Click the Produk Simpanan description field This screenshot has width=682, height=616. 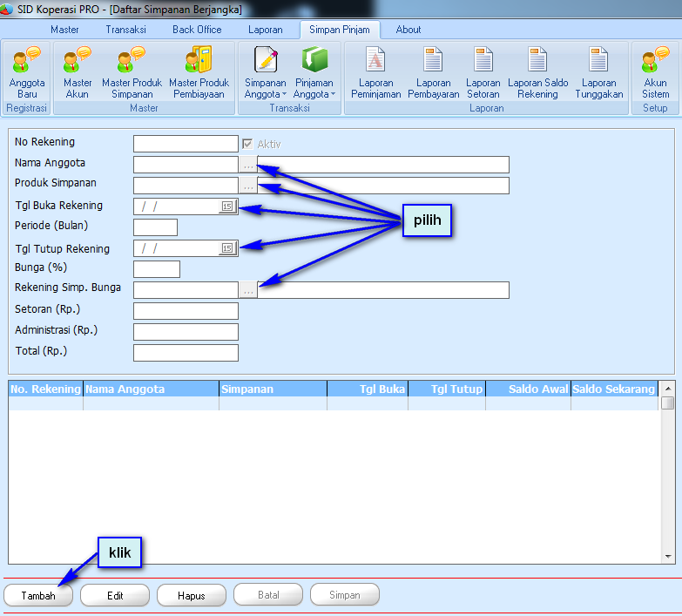tap(383, 186)
